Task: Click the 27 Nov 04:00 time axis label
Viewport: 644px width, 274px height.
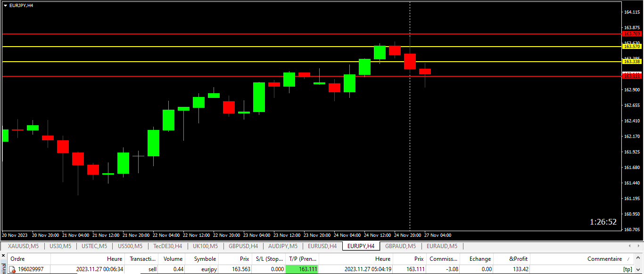Action: (438, 235)
